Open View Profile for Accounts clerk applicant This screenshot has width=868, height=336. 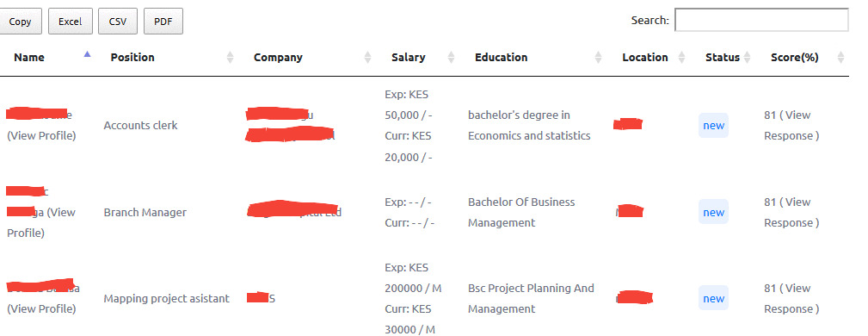point(41,136)
